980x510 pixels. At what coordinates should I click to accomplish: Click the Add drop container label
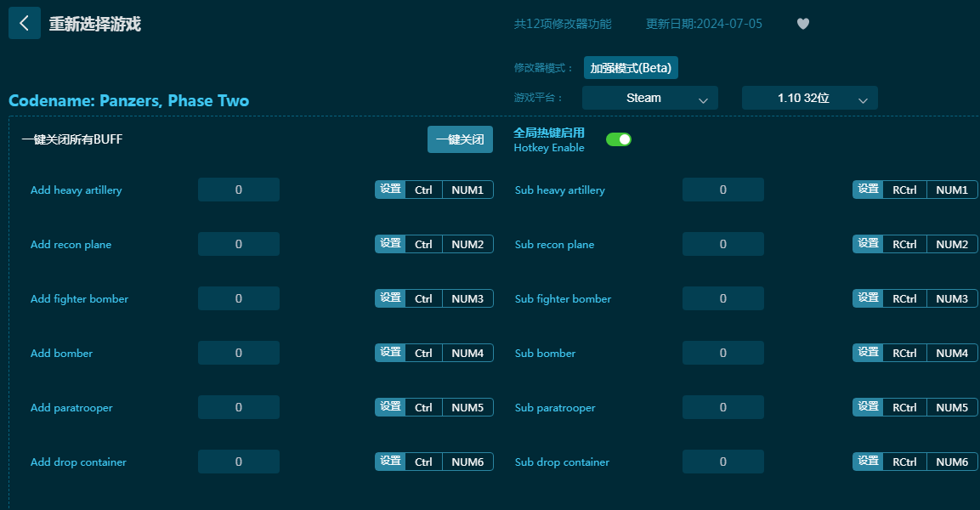79,462
